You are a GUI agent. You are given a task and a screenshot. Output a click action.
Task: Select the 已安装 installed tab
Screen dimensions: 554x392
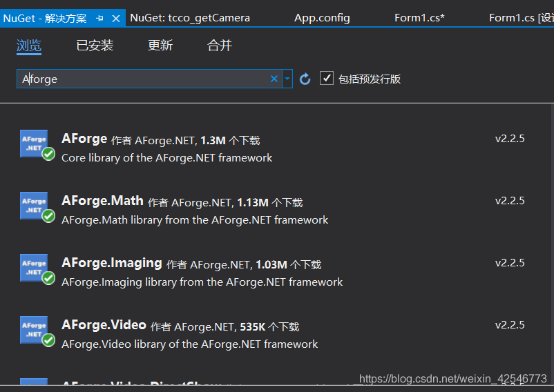pos(95,45)
